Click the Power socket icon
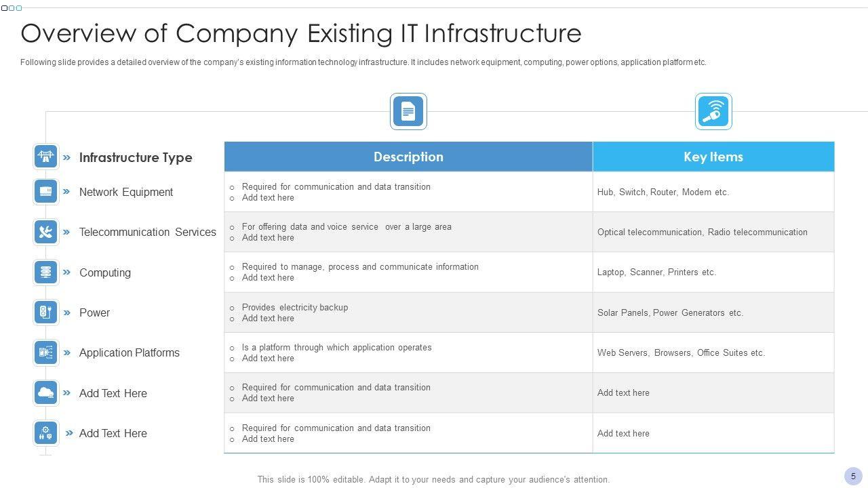 (46, 312)
